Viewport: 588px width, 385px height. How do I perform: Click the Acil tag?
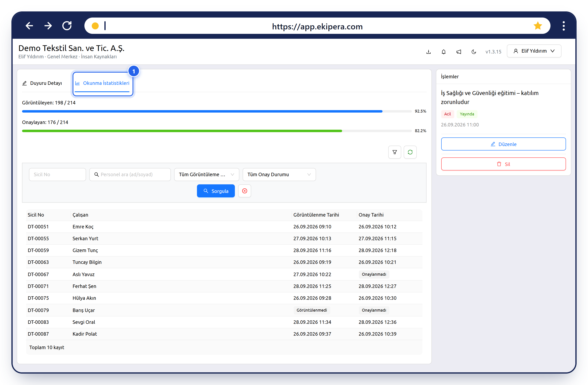tap(448, 114)
